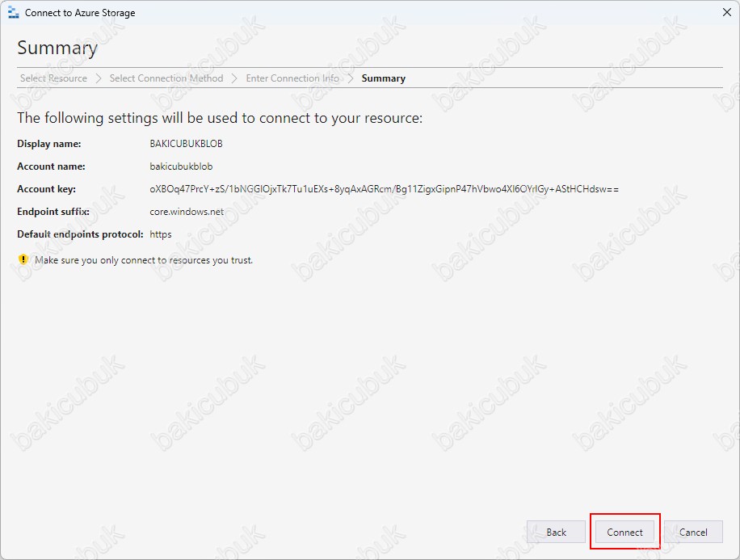The height and width of the screenshot is (560, 740).
Task: Click the display name value BAKICUBUKBLOB
Action: tap(186, 144)
